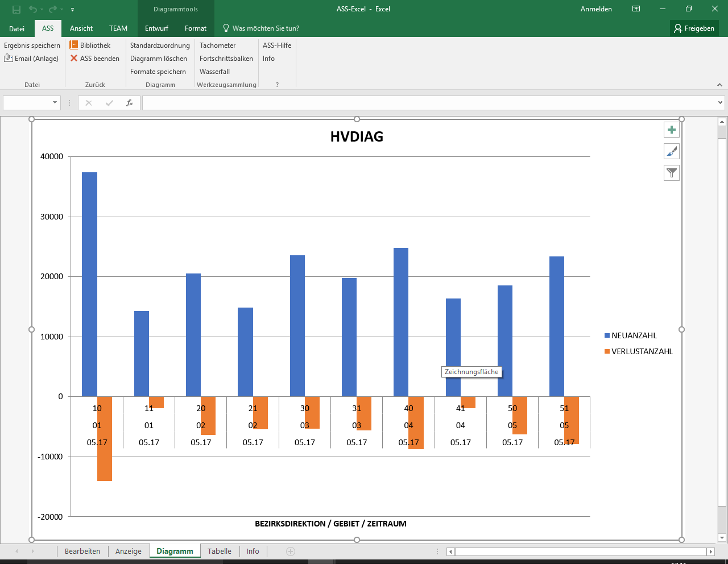Open the ribbon display options icon

636,9
